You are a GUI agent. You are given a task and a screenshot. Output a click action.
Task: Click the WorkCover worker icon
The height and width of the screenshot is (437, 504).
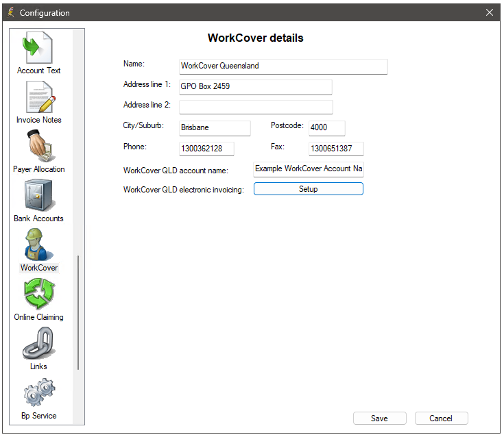pyautogui.click(x=39, y=245)
